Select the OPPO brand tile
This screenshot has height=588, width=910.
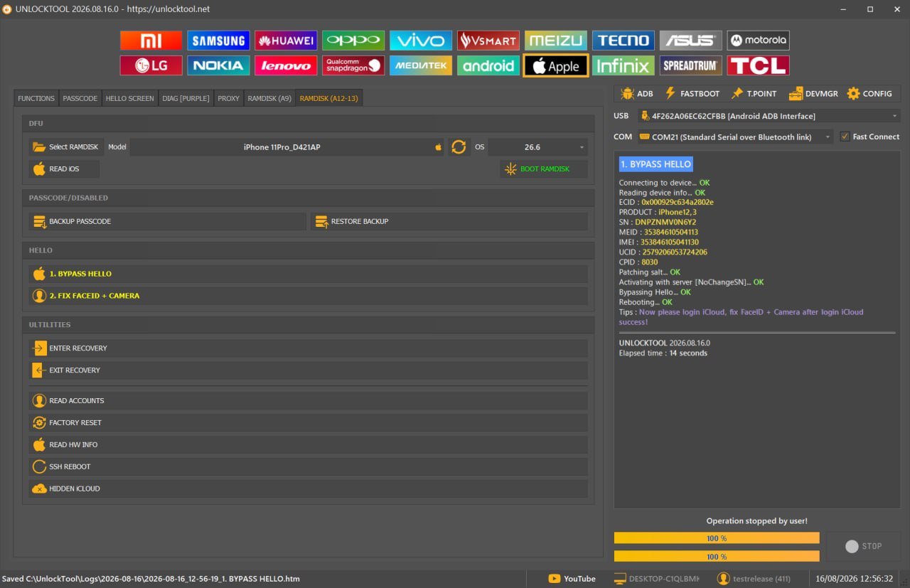tap(353, 41)
